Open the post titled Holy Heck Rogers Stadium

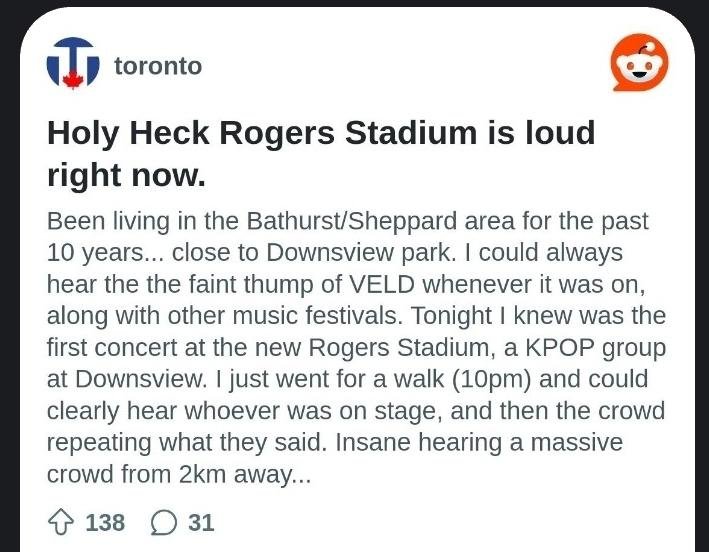(x=321, y=154)
